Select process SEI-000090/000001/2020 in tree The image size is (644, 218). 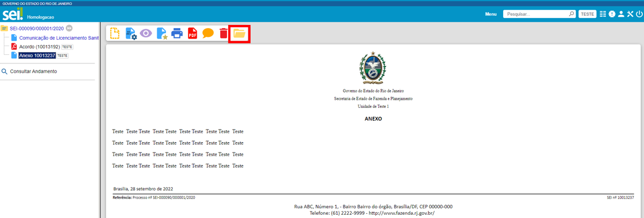point(37,28)
